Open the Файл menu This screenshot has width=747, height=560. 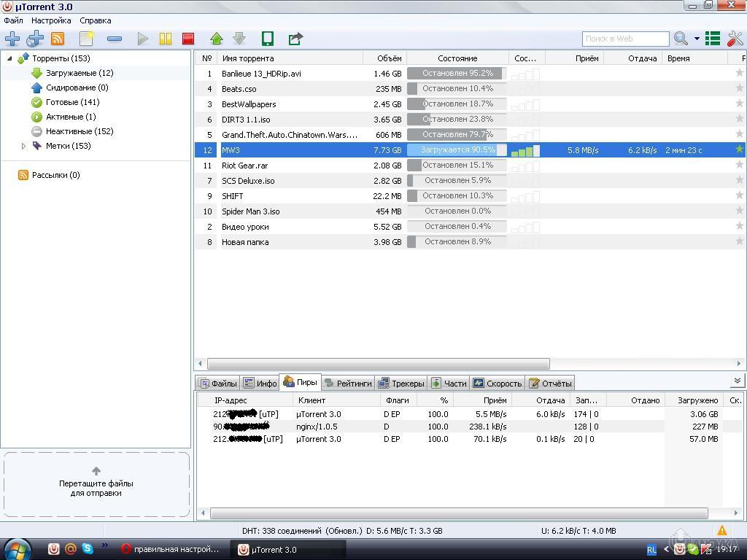[x=13, y=20]
